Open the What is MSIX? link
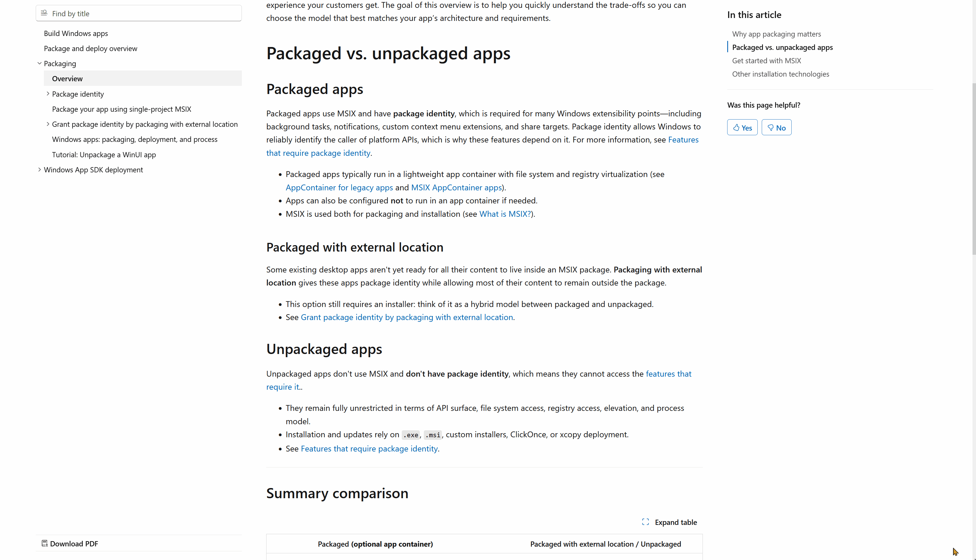Viewport: 976px width, 560px height. [505, 214]
